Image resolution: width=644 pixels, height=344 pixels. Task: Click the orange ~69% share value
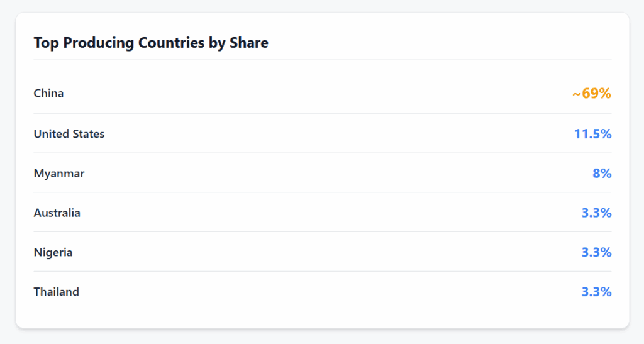[592, 94]
